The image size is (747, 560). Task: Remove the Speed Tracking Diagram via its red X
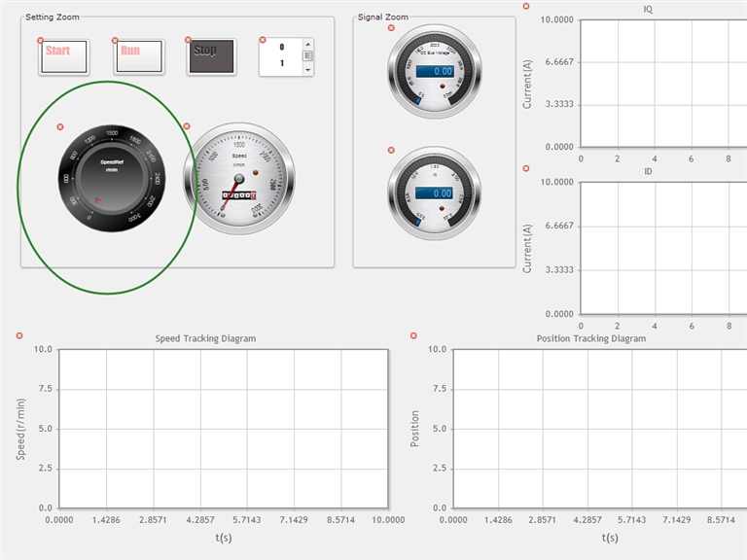[x=19, y=335]
